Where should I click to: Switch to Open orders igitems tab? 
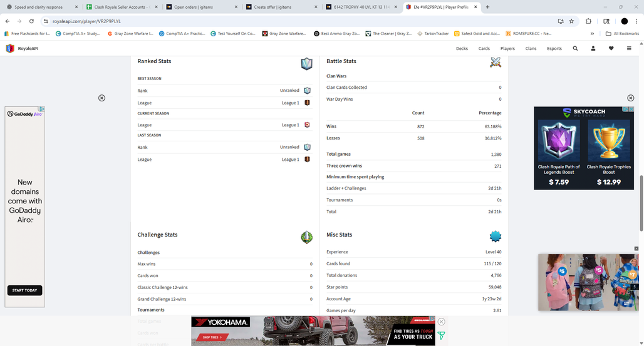pyautogui.click(x=202, y=7)
